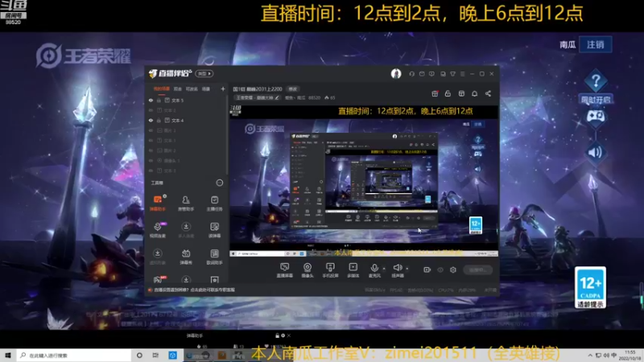
Task: Open the 读弹幕 tool
Action: (214, 230)
